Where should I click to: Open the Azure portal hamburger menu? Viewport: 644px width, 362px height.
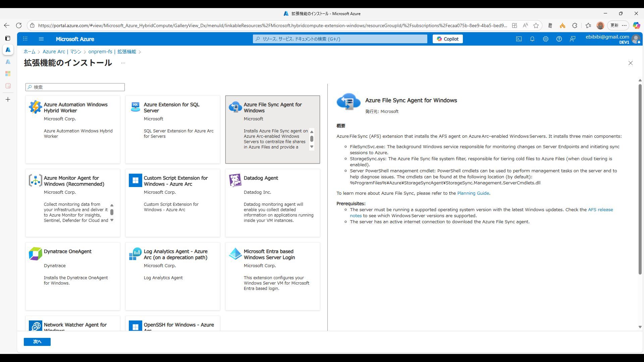[x=41, y=39]
